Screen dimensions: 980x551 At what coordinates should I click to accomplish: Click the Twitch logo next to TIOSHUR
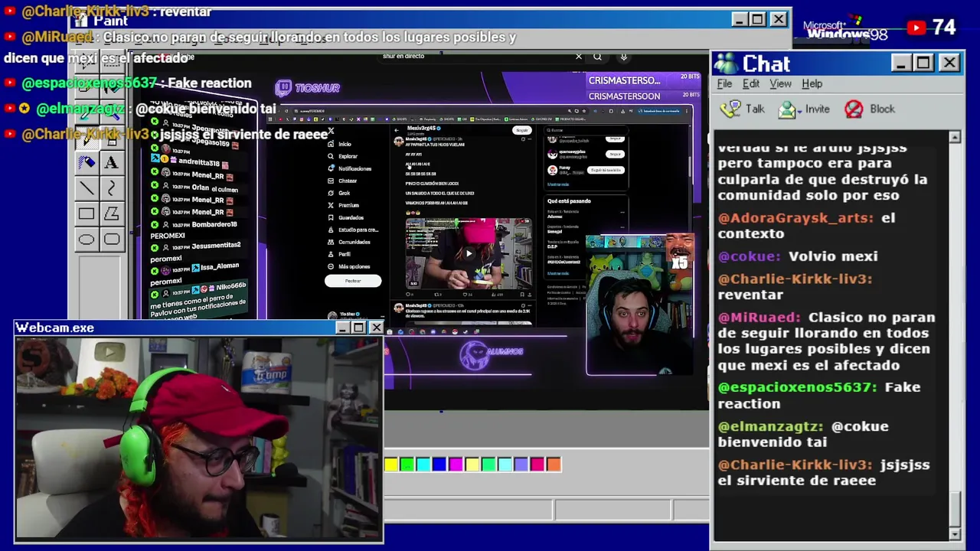(x=283, y=88)
